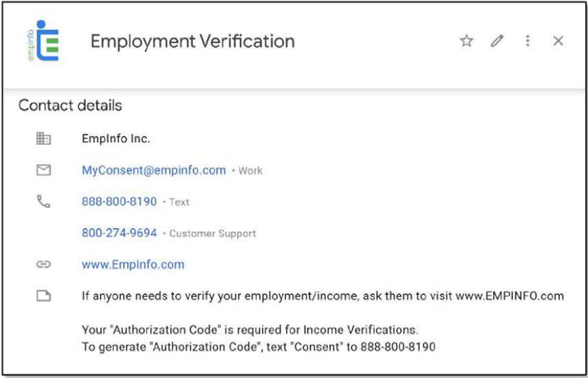
Task: Click the pencil edit contact icon
Action: coord(497,41)
